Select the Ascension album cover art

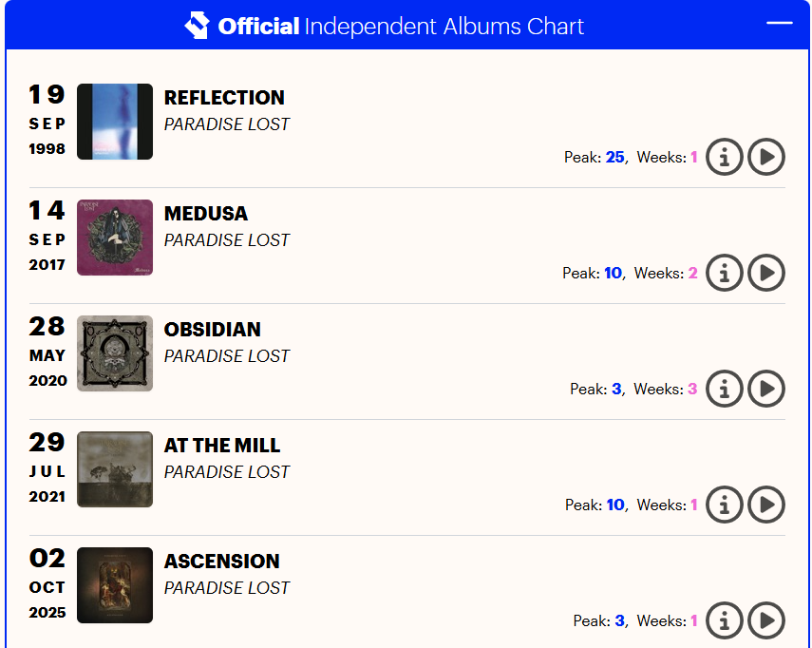point(115,585)
